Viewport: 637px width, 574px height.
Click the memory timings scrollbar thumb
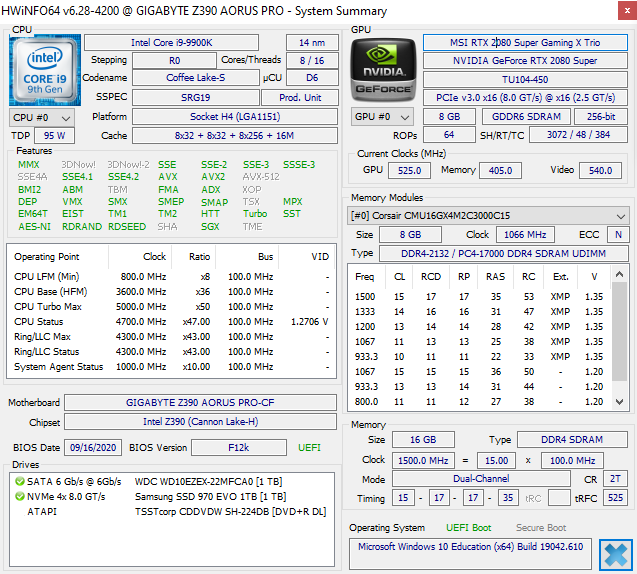click(x=619, y=331)
